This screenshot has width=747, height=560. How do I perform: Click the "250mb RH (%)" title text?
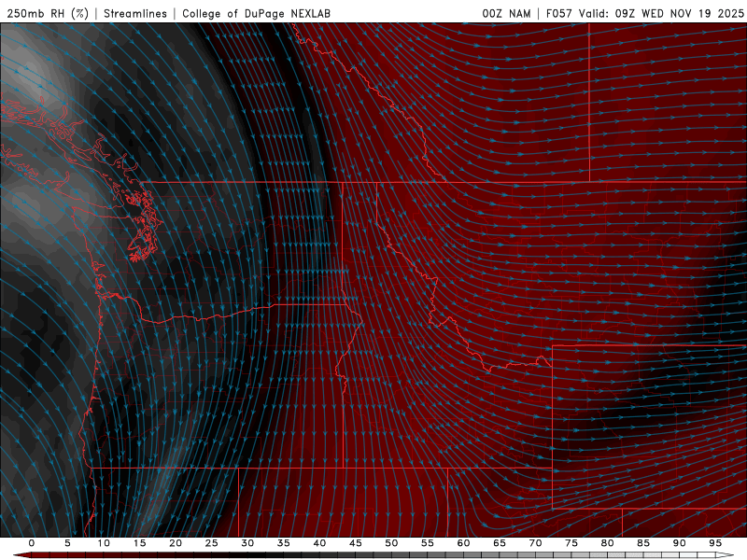pos(48,13)
